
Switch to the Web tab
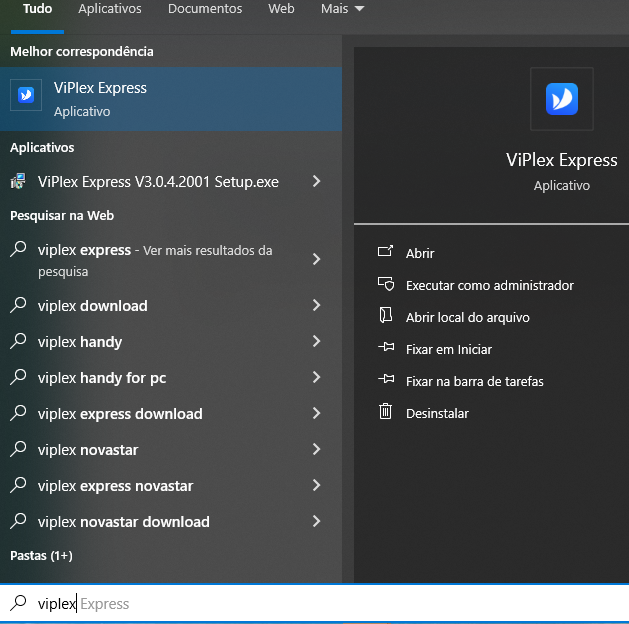281,9
